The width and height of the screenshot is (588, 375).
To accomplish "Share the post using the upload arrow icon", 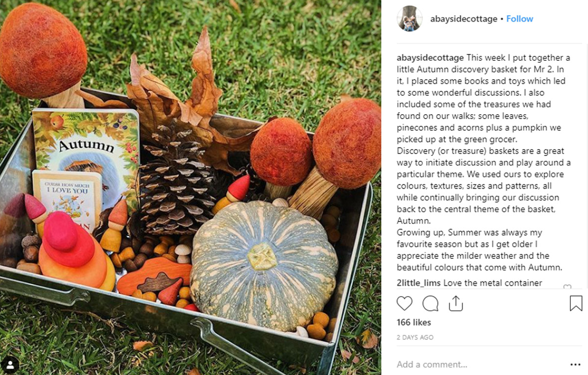I will 456,303.
